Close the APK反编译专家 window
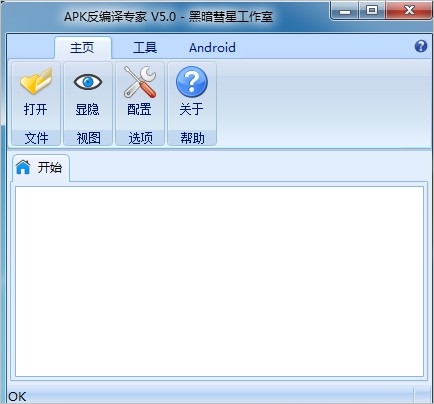The image size is (434, 404). click(x=409, y=11)
